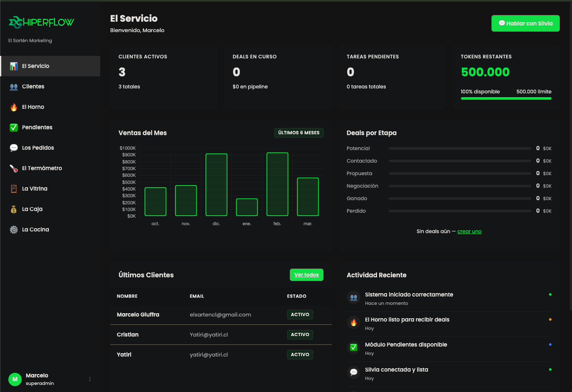
Task: Click the ACTIVO badge for Marcelo Giuffra
Action: [300, 315]
